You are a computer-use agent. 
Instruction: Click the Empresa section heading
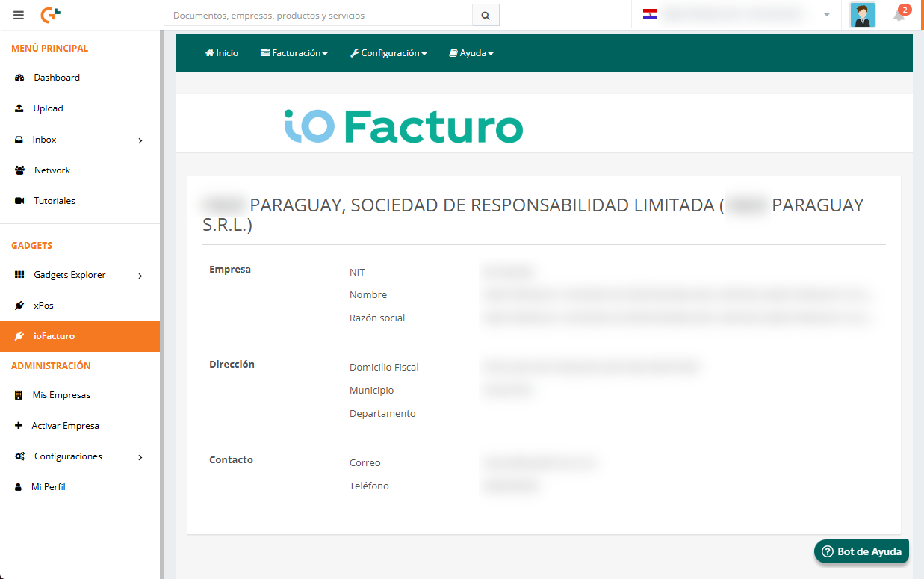tap(230, 269)
